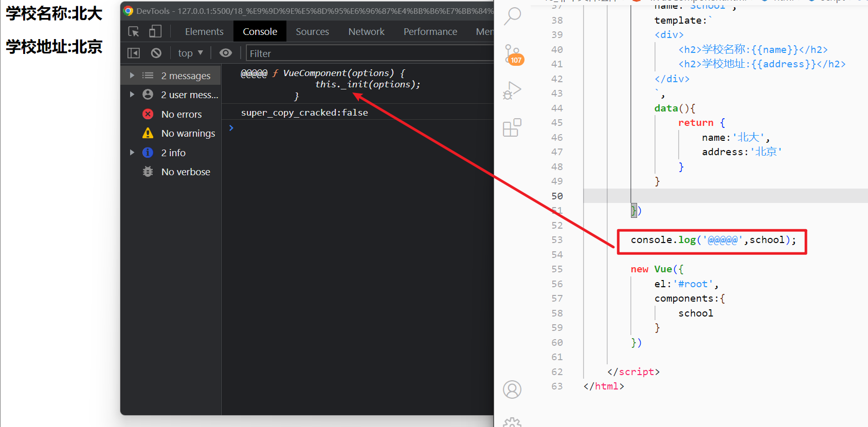This screenshot has width=868, height=427.
Task: Create a live expression with the eye icon
Action: pos(225,53)
